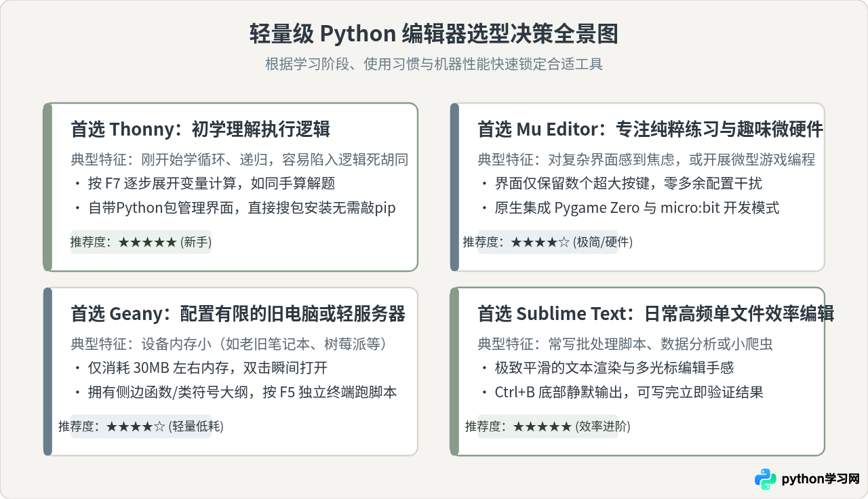868x499 pixels.
Task: Click the bullet 原生集成 Pygame Zero 与 micro:bit 开发模式
Action: (x=630, y=207)
